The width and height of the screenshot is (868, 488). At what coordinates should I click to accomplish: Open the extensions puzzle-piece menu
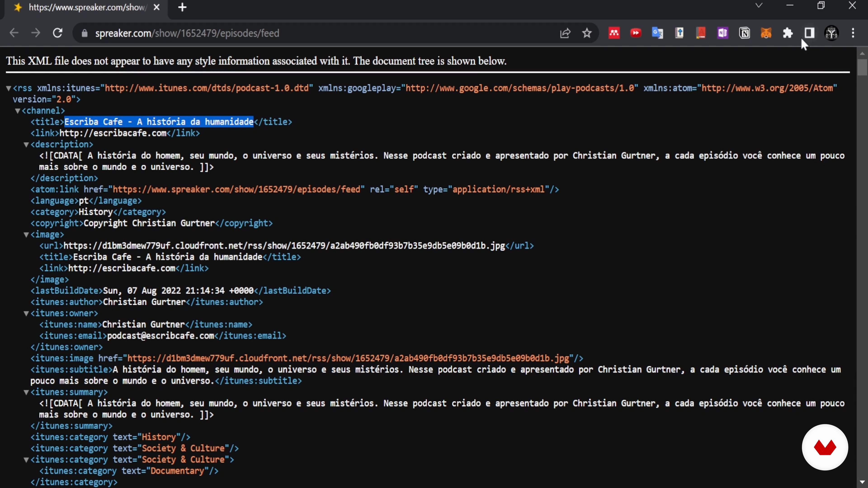point(788,33)
